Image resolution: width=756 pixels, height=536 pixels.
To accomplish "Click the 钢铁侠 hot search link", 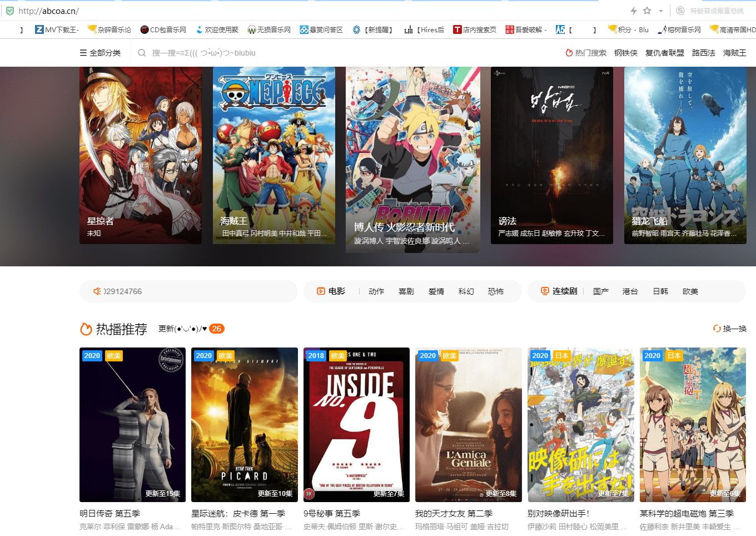I will coord(625,53).
